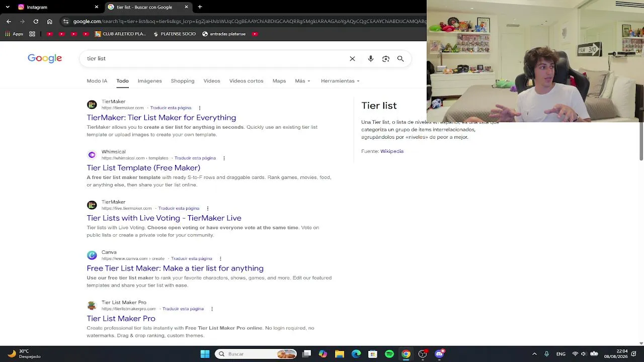This screenshot has width=644, height=362.
Task: Open the 'Tier List Maker Pro' title link
Action: tap(121, 319)
